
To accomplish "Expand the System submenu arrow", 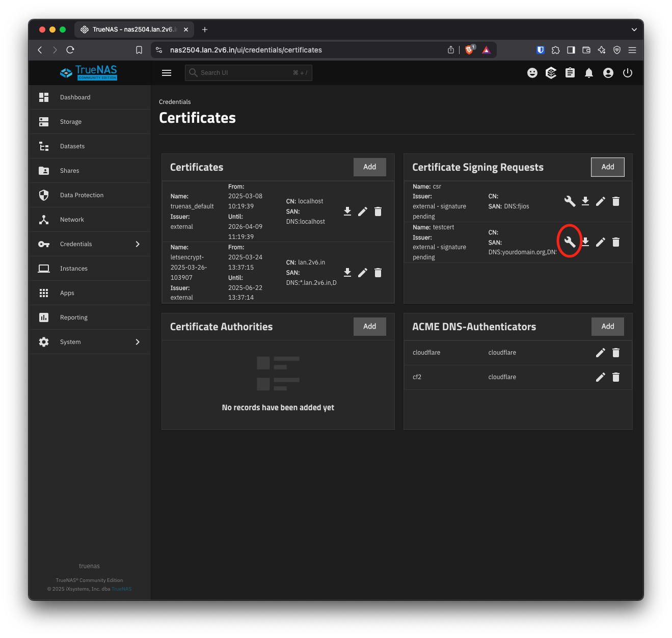I will click(x=138, y=342).
